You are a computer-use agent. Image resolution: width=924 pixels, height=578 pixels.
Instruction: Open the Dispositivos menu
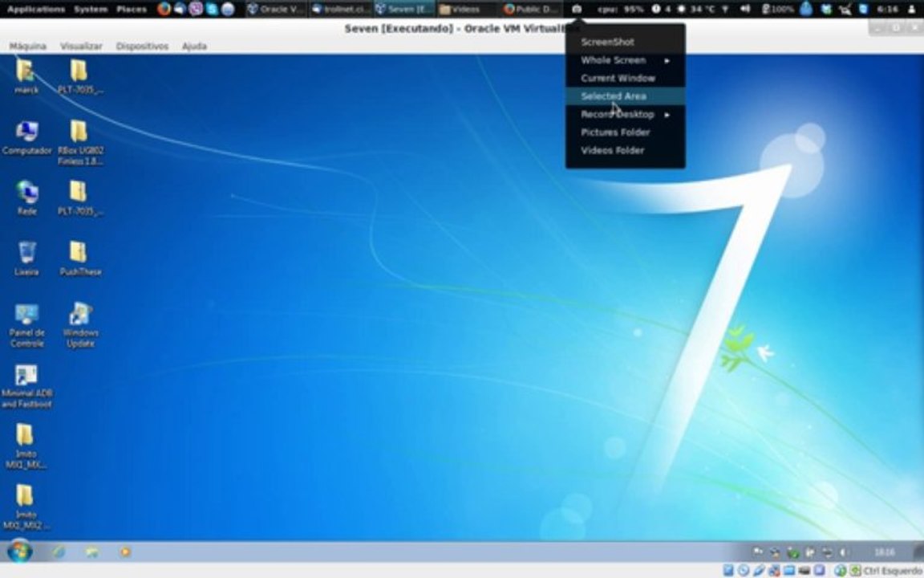pos(142,46)
